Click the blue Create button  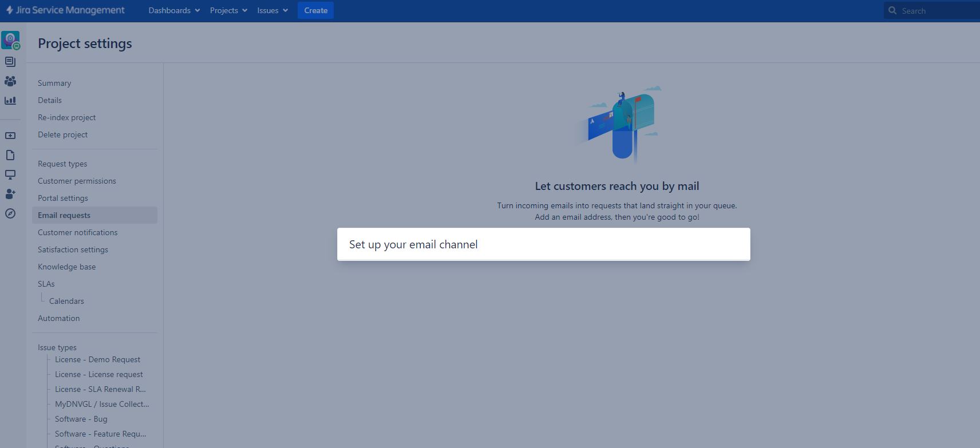[x=315, y=10]
